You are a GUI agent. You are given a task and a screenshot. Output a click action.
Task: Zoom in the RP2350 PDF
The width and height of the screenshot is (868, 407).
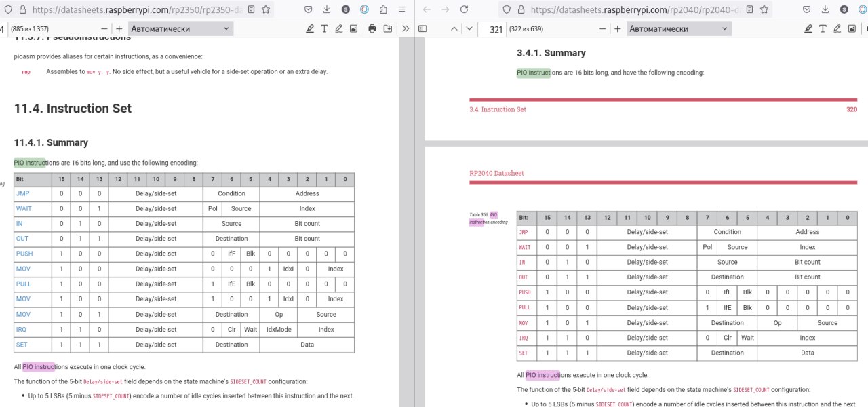click(119, 28)
